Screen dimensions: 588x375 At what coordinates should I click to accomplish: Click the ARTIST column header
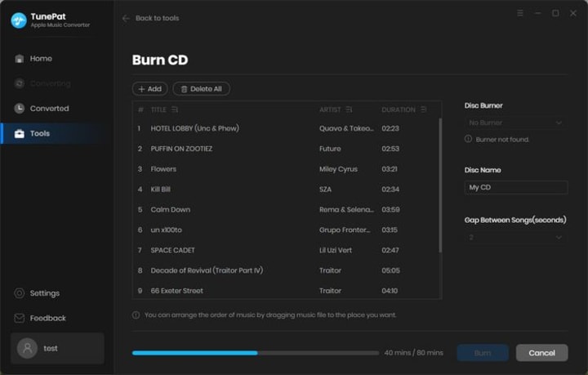330,109
